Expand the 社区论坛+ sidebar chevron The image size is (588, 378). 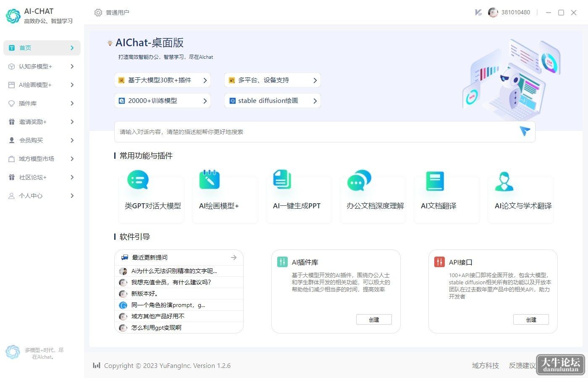[72, 177]
